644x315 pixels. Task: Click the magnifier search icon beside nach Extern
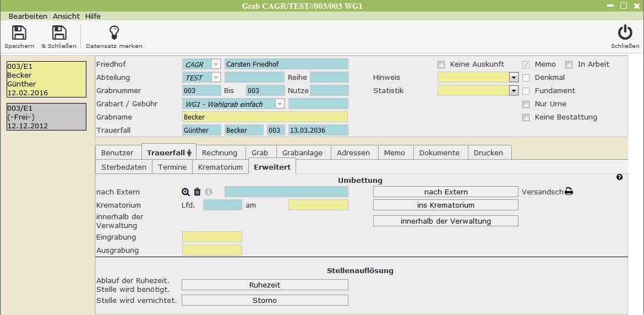(186, 192)
